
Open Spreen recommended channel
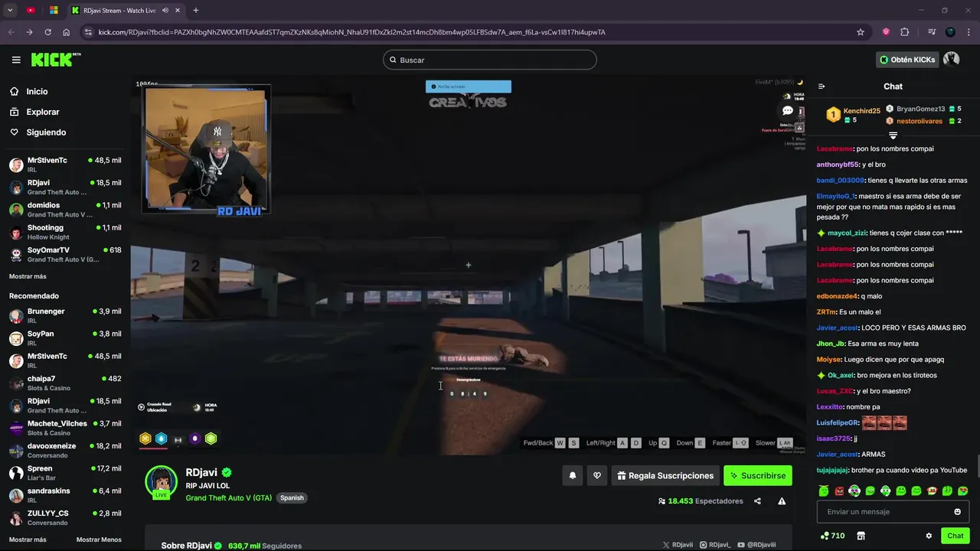point(65,472)
